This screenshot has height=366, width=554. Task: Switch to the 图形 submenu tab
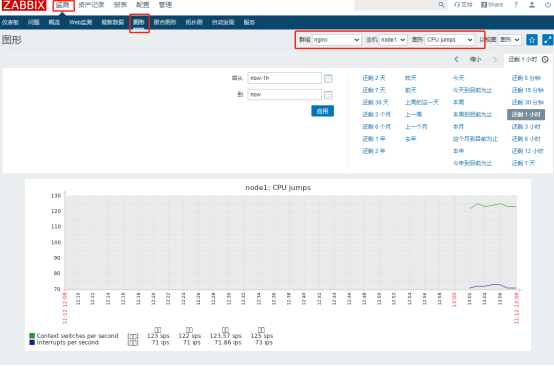tap(139, 22)
